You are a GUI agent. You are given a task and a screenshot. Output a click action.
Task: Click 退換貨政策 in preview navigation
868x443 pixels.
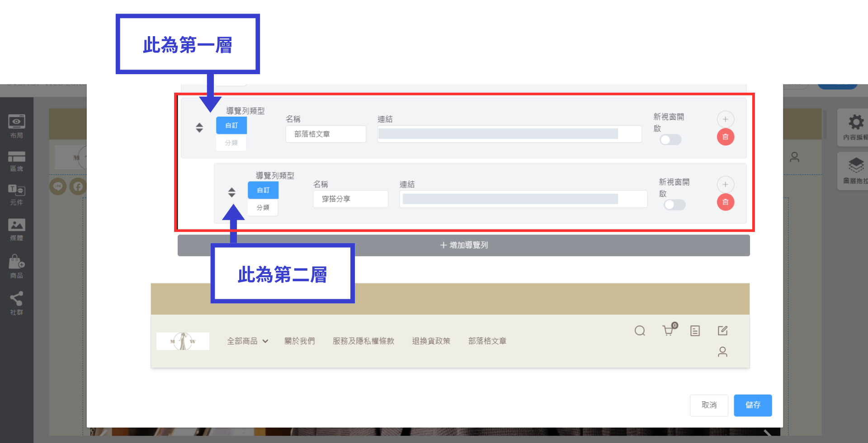coord(431,341)
